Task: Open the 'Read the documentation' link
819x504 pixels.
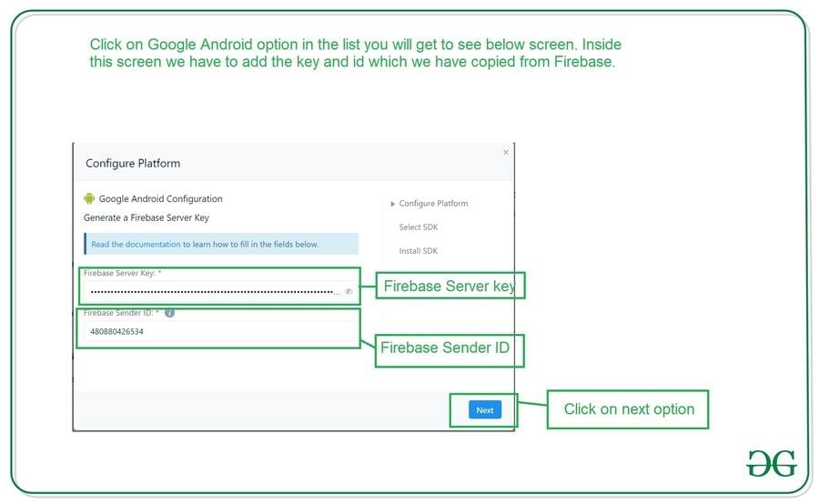Action: click(x=136, y=244)
